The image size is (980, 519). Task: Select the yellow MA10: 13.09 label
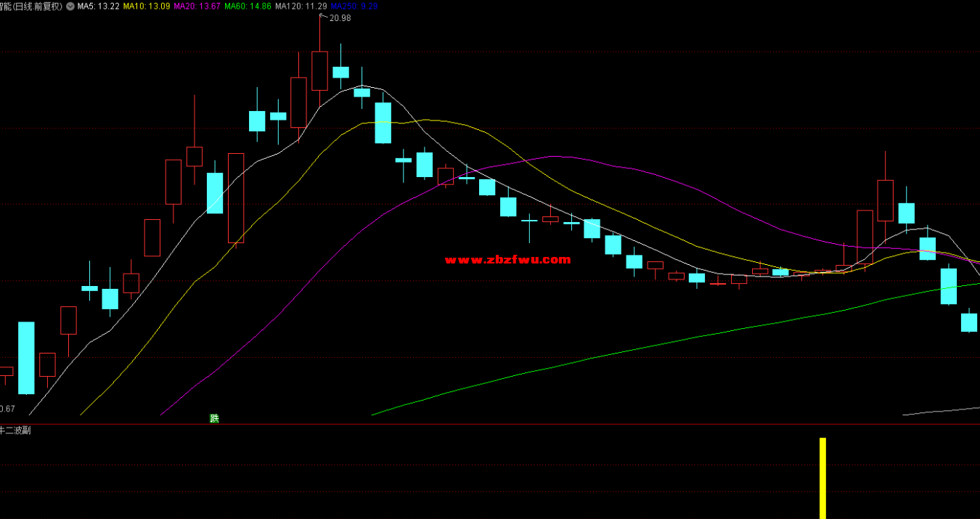[147, 6]
